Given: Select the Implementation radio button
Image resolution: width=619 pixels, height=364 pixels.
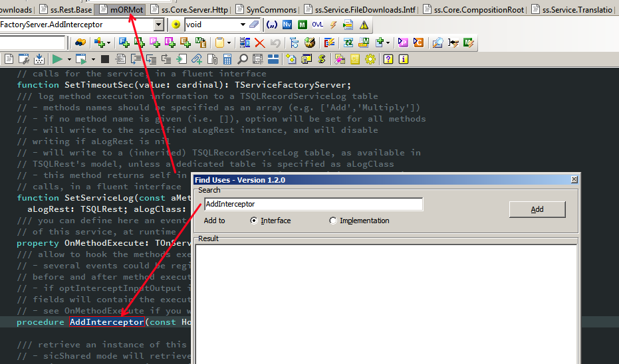Looking at the screenshot, I should (x=333, y=221).
